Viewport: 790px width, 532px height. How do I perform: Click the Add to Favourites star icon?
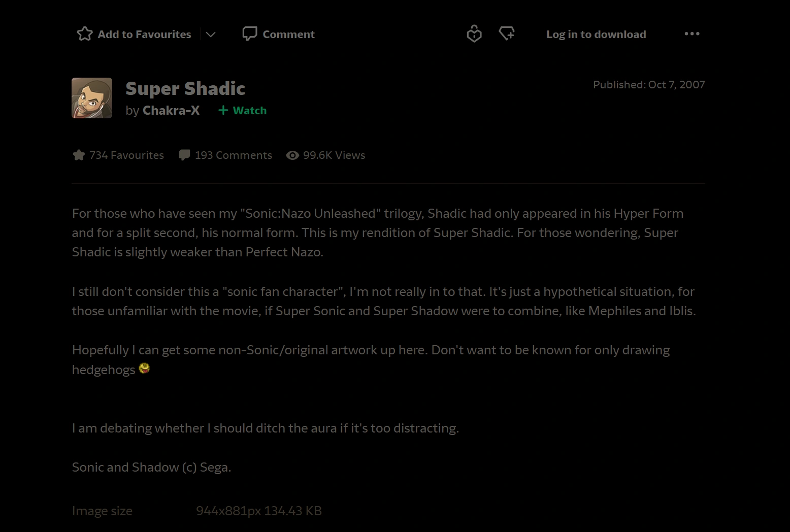point(85,34)
